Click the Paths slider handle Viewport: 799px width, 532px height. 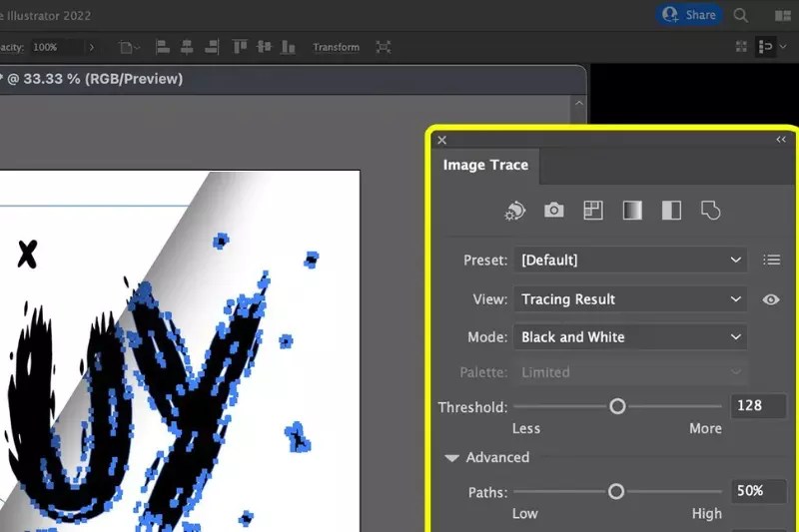(616, 491)
